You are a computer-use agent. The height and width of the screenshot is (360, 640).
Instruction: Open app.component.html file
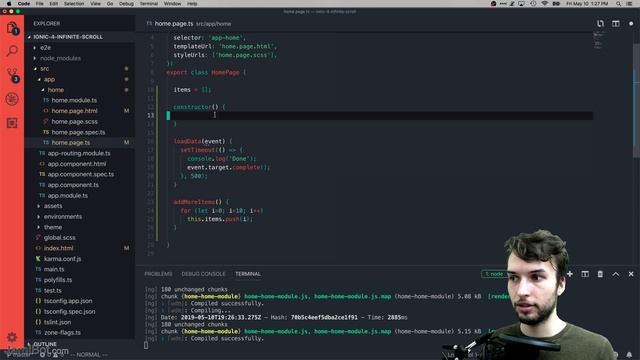[77, 164]
